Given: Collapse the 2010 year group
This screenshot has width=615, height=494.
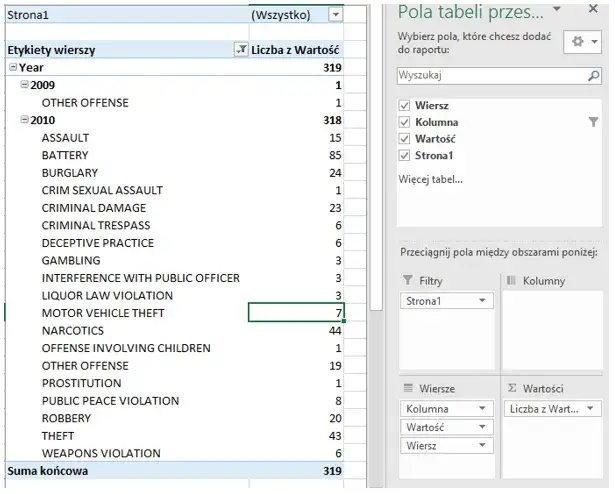Looking at the screenshot, I should point(24,120).
